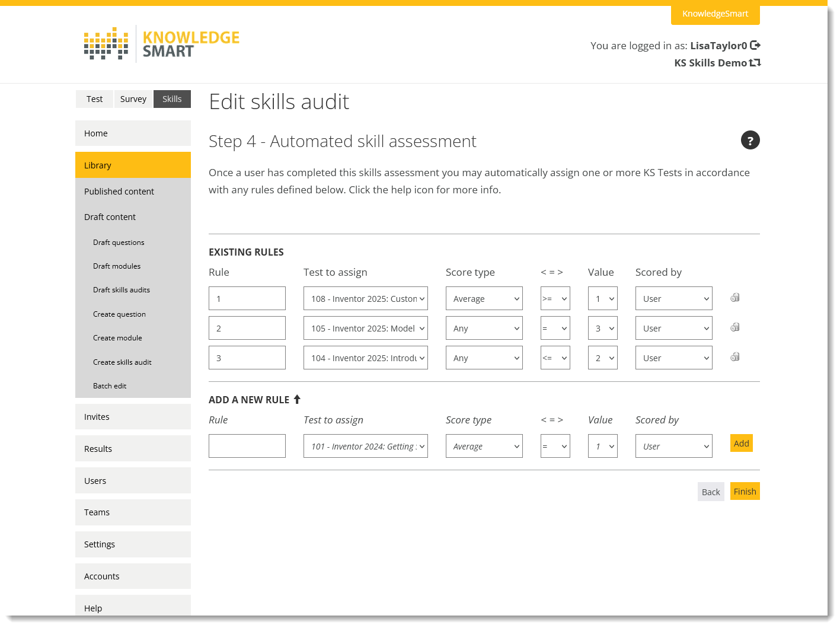Open the Results menu
The width and height of the screenshot is (840, 628).
click(133, 449)
